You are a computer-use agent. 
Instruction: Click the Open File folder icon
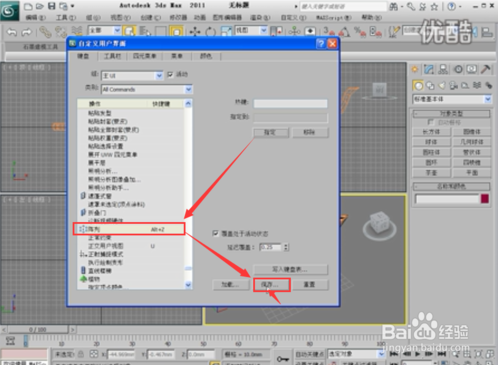[40, 6]
